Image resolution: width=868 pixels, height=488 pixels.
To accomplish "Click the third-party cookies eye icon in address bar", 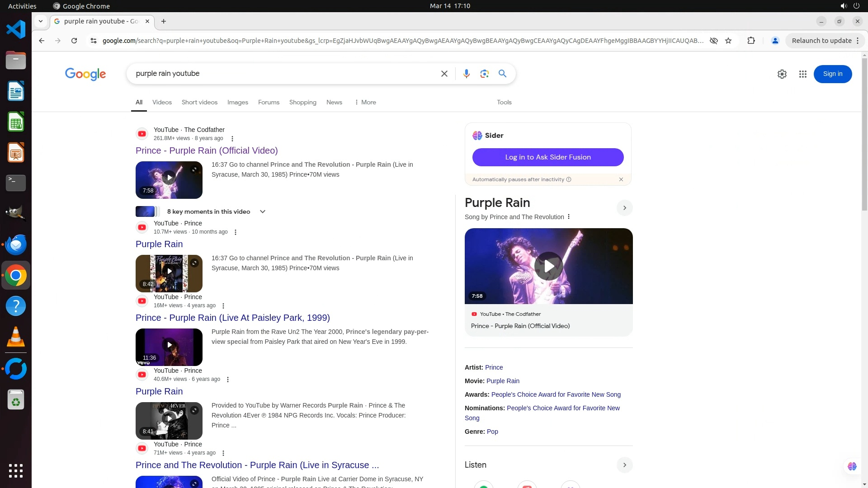I will pos(713,41).
